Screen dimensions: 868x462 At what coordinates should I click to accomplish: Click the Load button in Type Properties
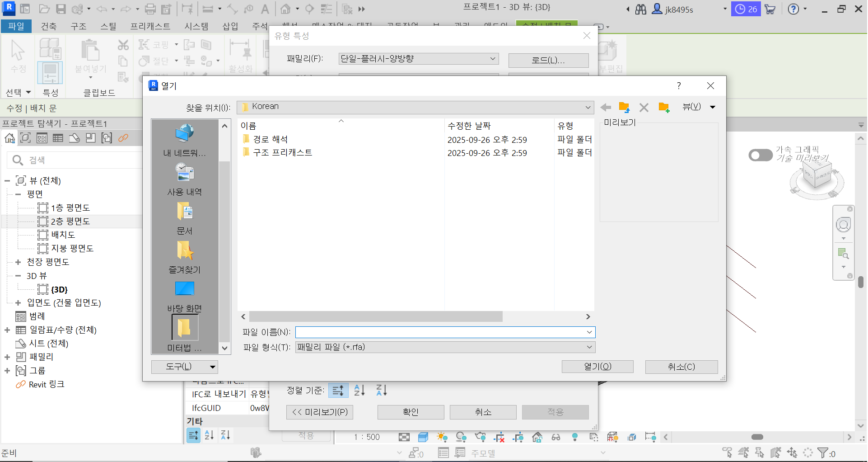548,60
